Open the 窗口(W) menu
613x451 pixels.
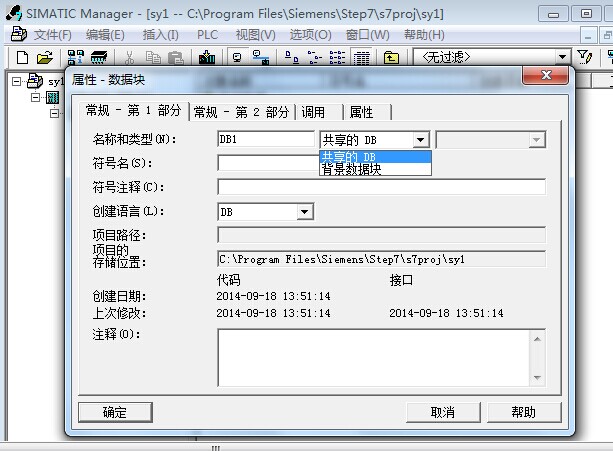(367, 35)
